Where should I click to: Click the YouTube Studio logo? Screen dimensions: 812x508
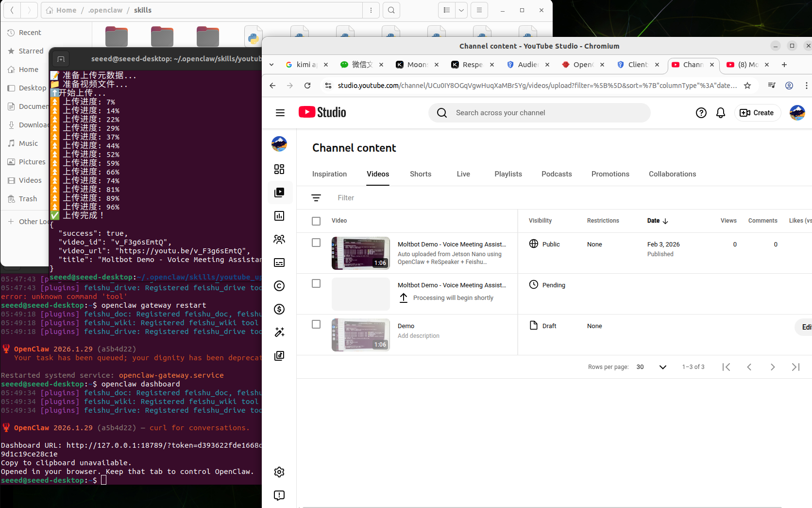coord(322,112)
